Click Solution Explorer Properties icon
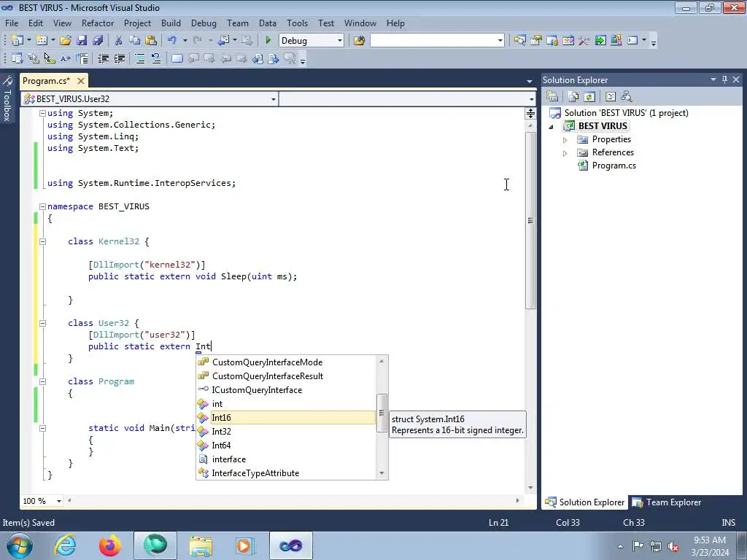This screenshot has height=560, width=747. coord(552,97)
